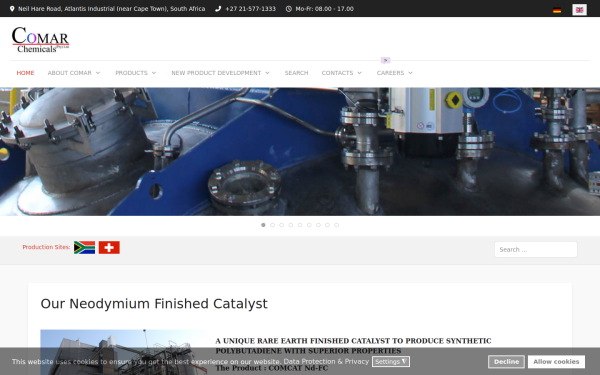The height and width of the screenshot is (375, 600).
Task: Click the small badge above Careers menu
Action: [x=385, y=60]
